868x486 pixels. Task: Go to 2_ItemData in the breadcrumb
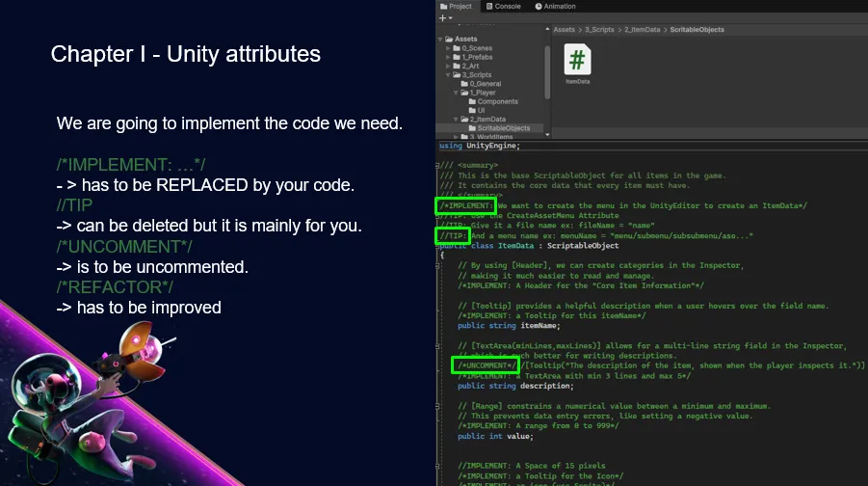click(x=643, y=30)
